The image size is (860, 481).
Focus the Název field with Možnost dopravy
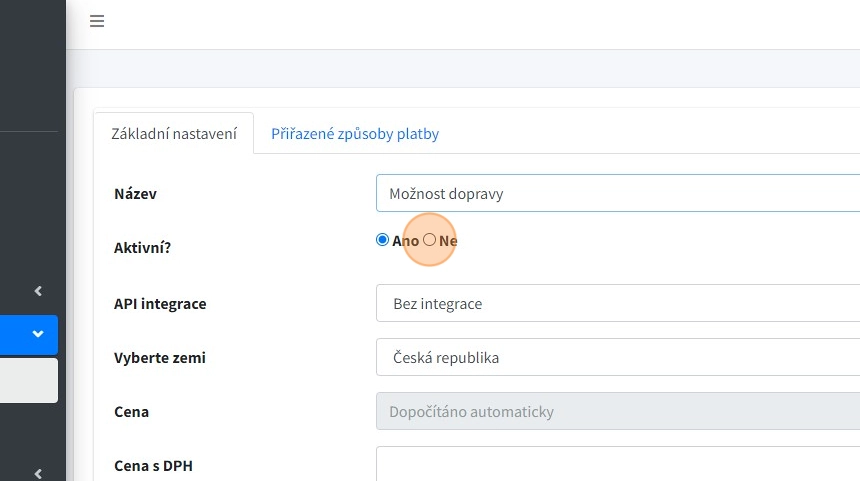(x=617, y=194)
